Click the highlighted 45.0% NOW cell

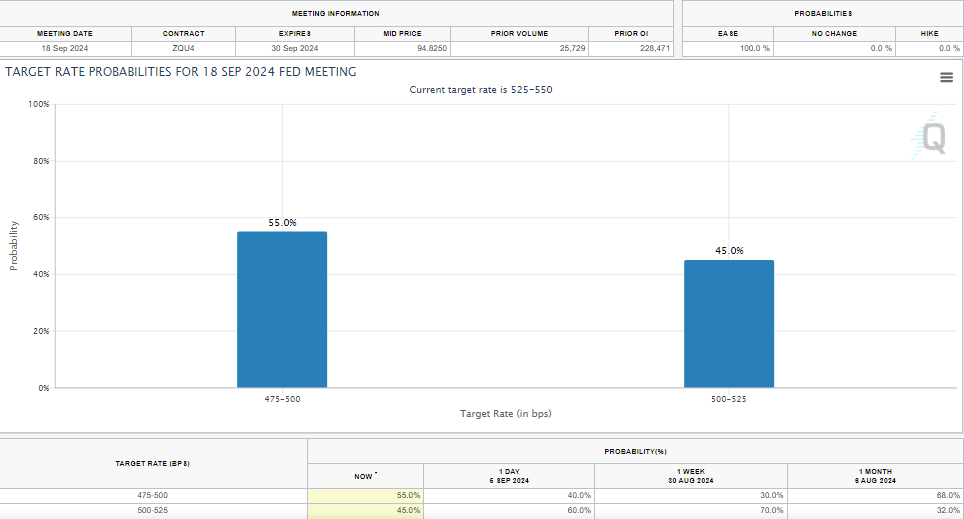tap(366, 511)
